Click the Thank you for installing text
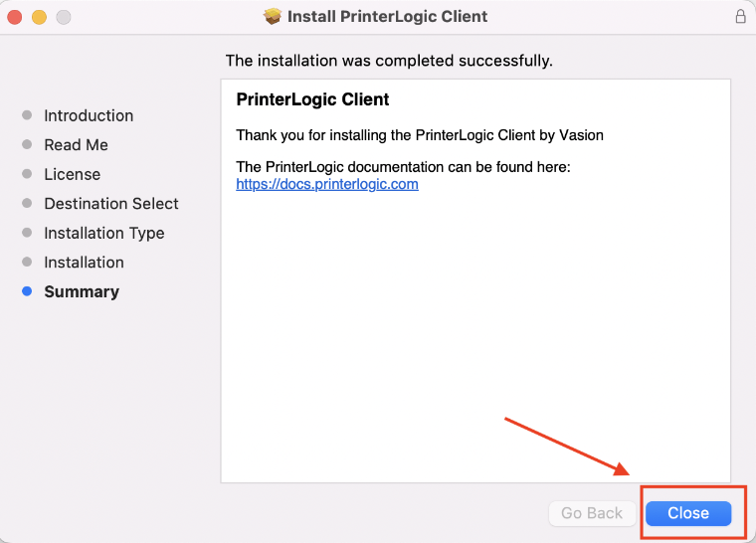756x543 pixels. tap(420, 134)
